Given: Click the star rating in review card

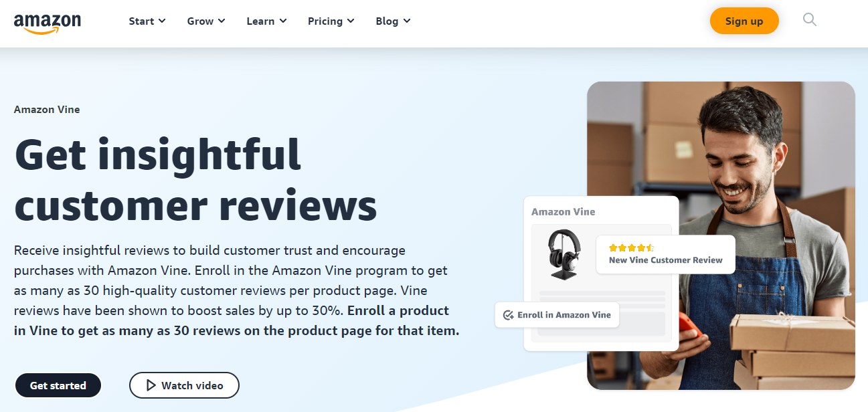Looking at the screenshot, I should pos(631,247).
